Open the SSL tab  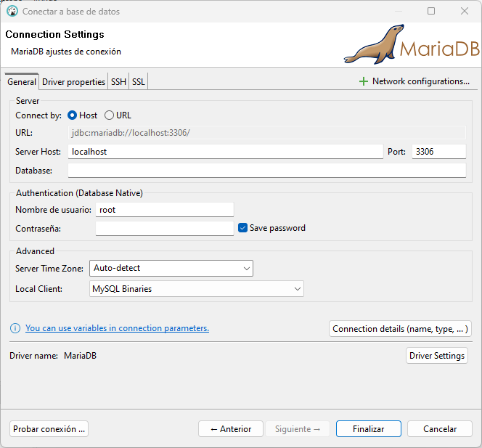click(x=138, y=82)
